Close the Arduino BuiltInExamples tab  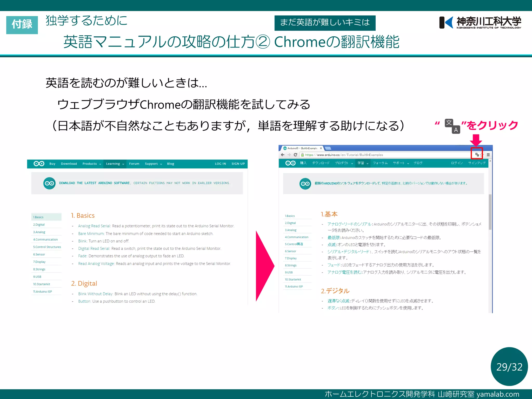point(321,148)
